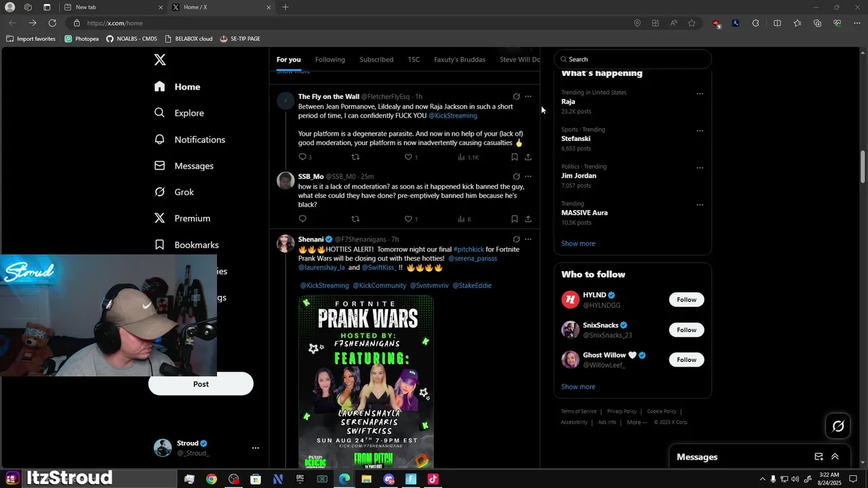Ask Grok about Fly on the Wall post
The height and width of the screenshot is (488, 868).
pos(516,97)
